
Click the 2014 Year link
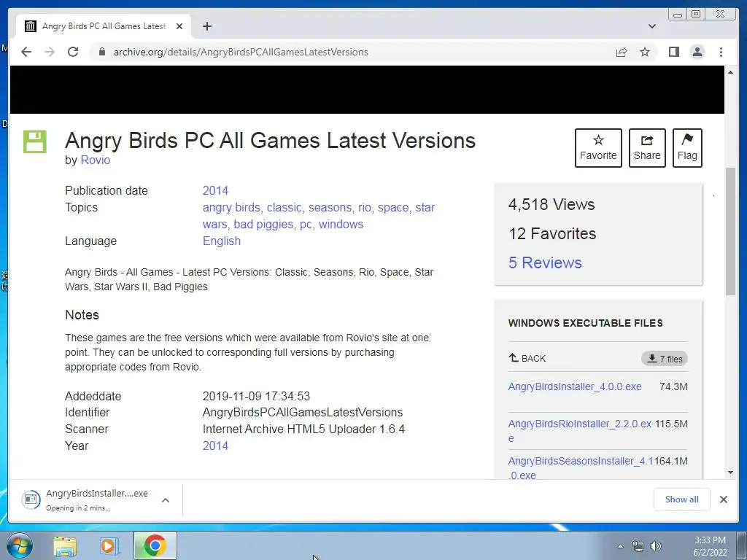(215, 446)
